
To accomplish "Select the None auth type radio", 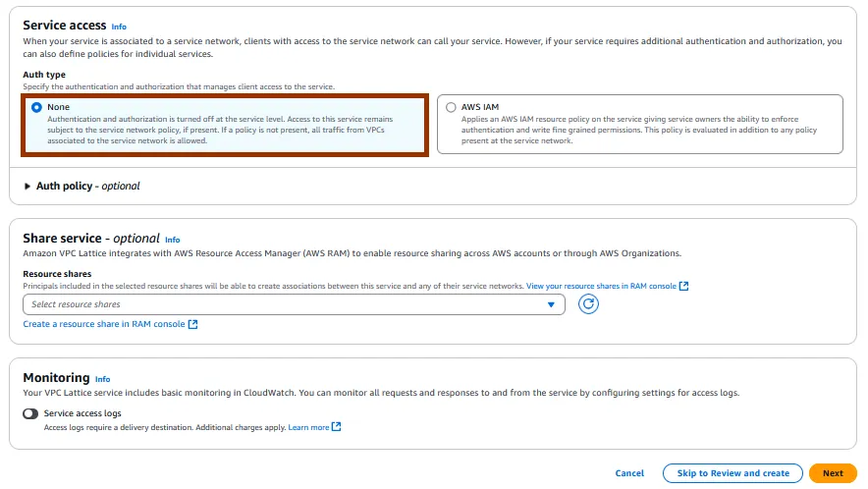I will pyautogui.click(x=36, y=107).
